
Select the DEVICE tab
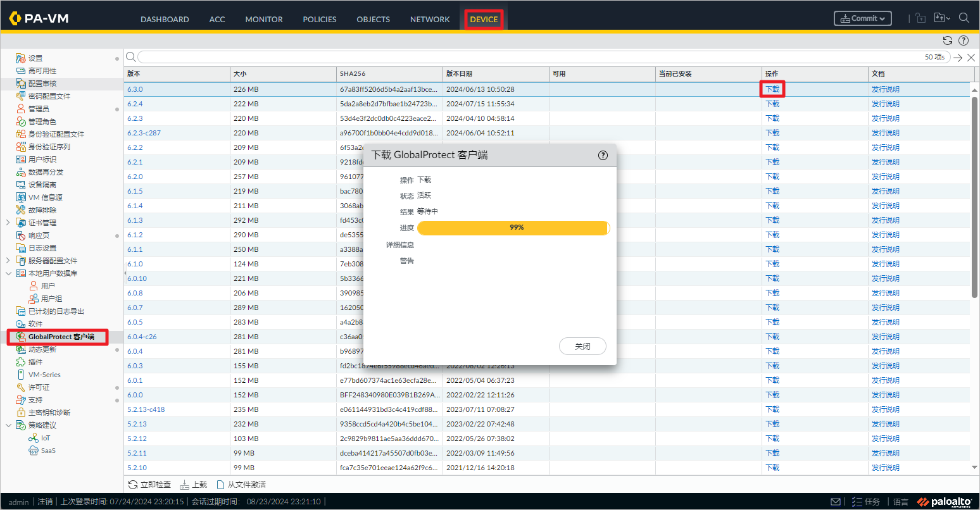pos(484,20)
